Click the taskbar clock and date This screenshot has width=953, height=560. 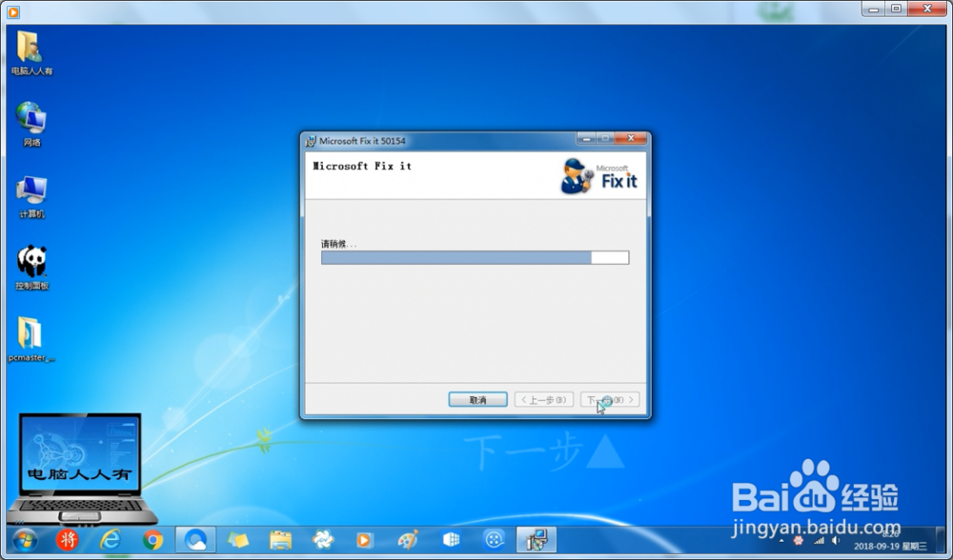890,540
